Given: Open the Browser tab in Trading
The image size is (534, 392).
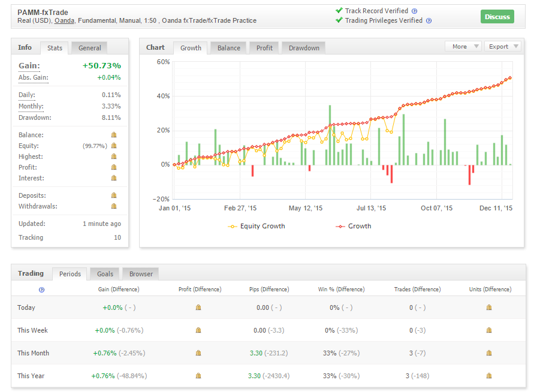Looking at the screenshot, I should (141, 274).
